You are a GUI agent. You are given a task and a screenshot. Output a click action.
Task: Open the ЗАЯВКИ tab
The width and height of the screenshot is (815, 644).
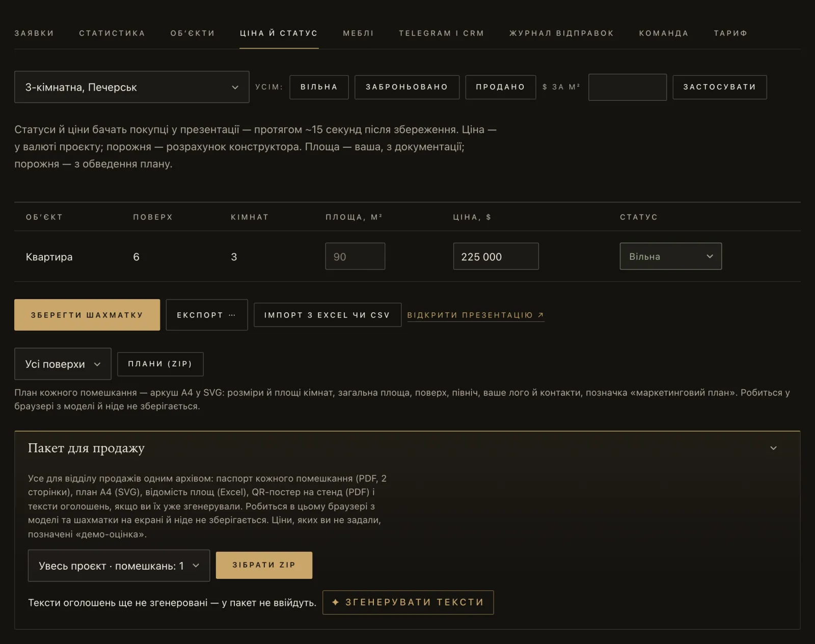pos(34,33)
